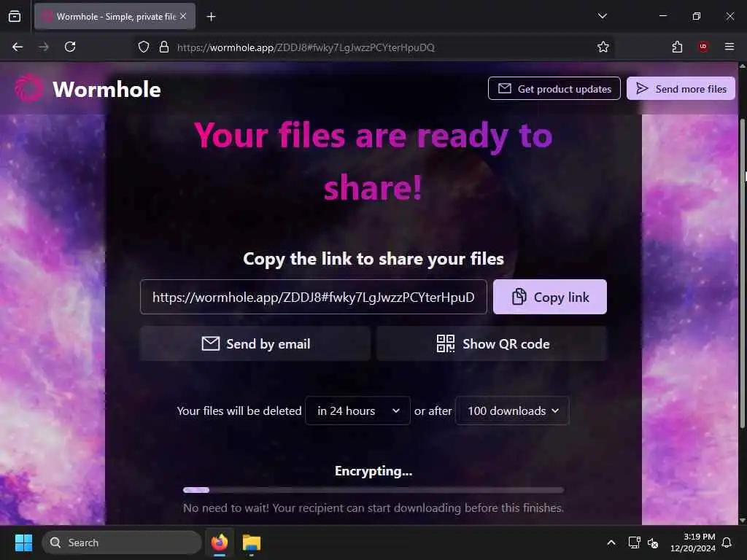Click the browser forward arrow

[x=44, y=47]
